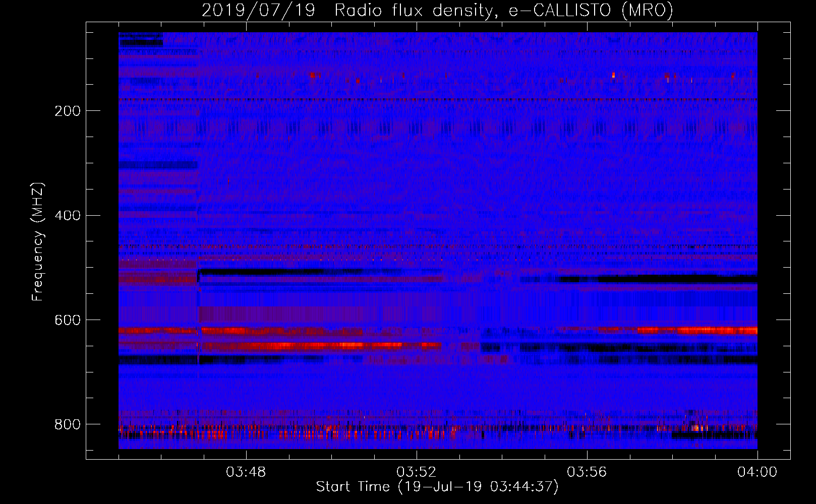Click the '03:52' time tick label
Image resolution: width=816 pixels, height=504 pixels.
(416, 472)
